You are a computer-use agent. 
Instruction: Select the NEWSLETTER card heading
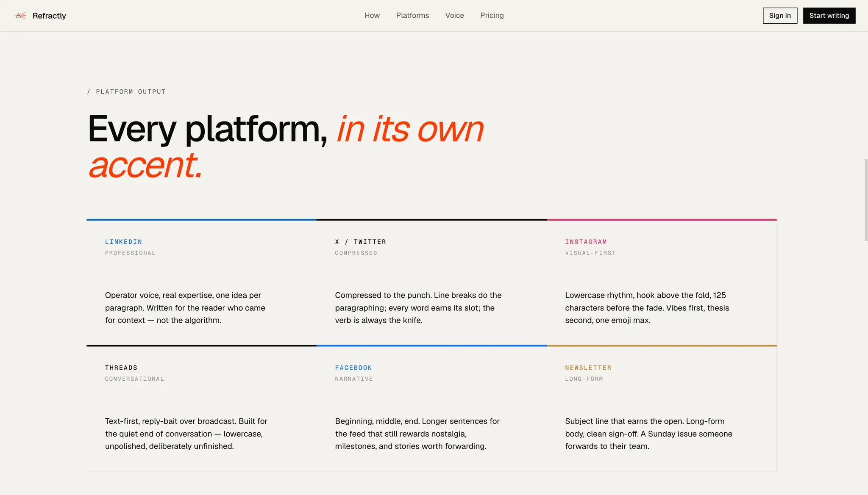click(588, 368)
